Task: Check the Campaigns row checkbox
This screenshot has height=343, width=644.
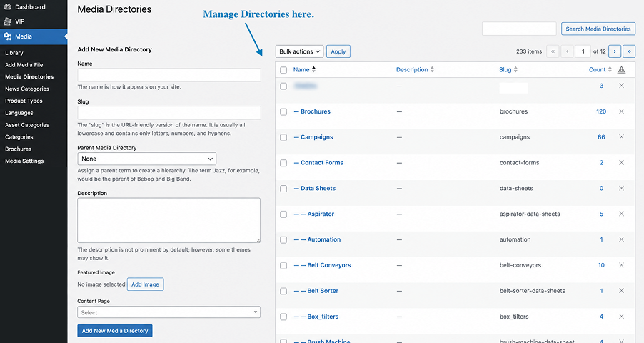Action: coord(283,137)
